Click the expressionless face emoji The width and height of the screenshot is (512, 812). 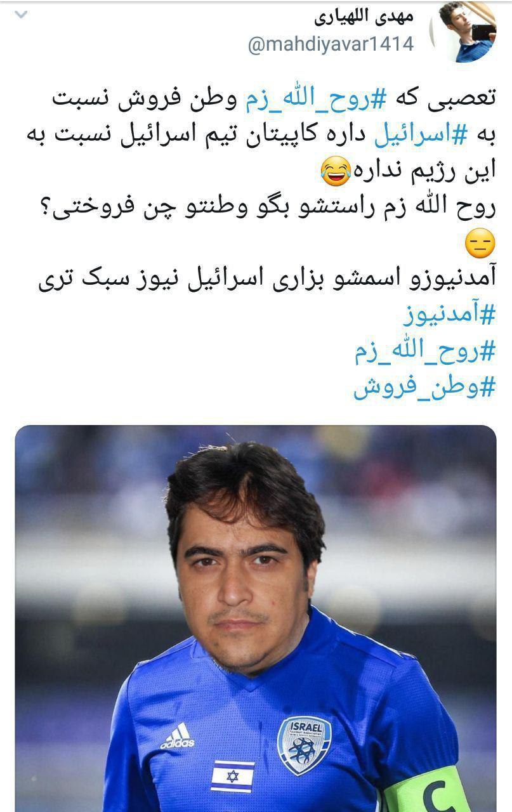pos(480,244)
